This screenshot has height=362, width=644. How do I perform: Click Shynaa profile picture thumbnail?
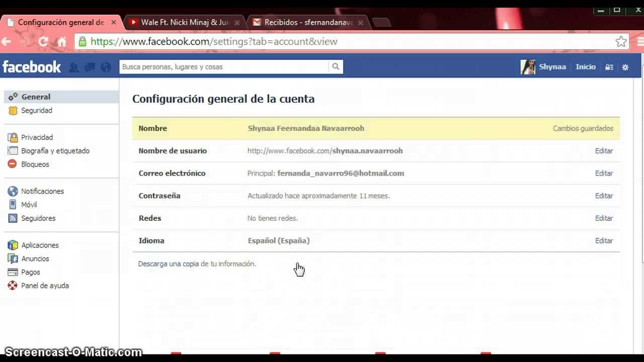point(528,67)
